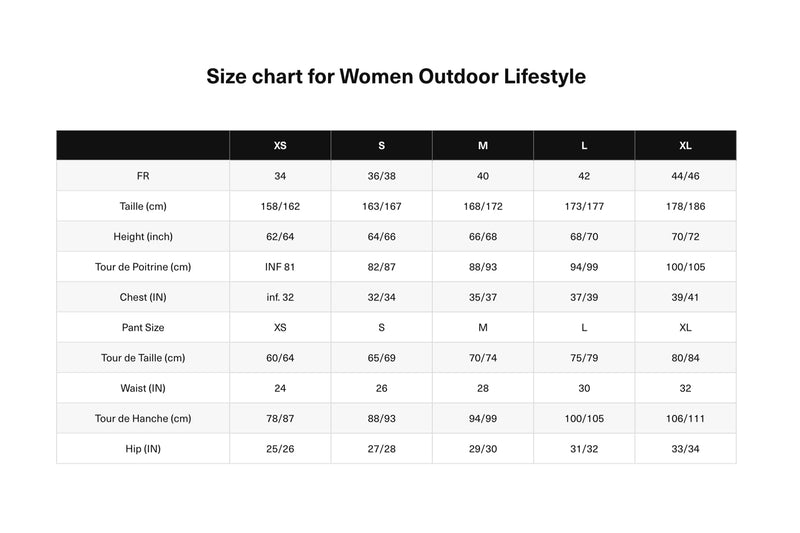Select the Tour de Hanche (cm) label
Screen dimensions: 800x533
143,418
